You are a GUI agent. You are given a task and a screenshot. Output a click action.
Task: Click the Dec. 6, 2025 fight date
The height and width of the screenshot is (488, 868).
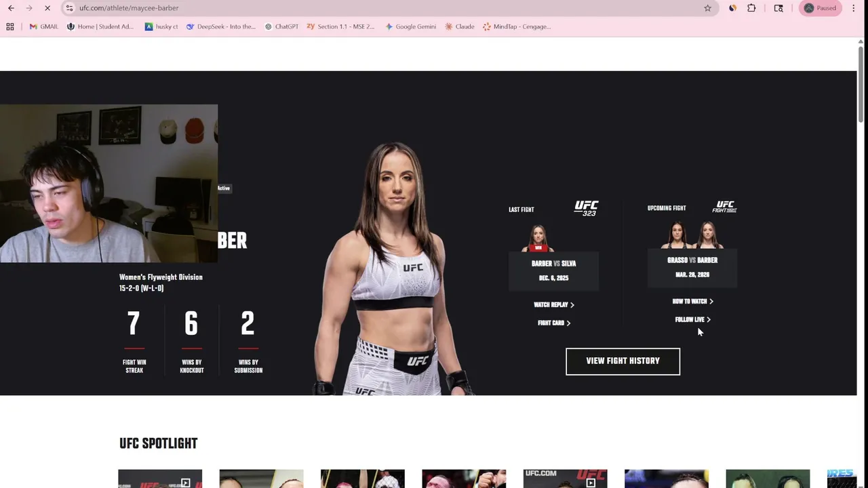pyautogui.click(x=554, y=278)
